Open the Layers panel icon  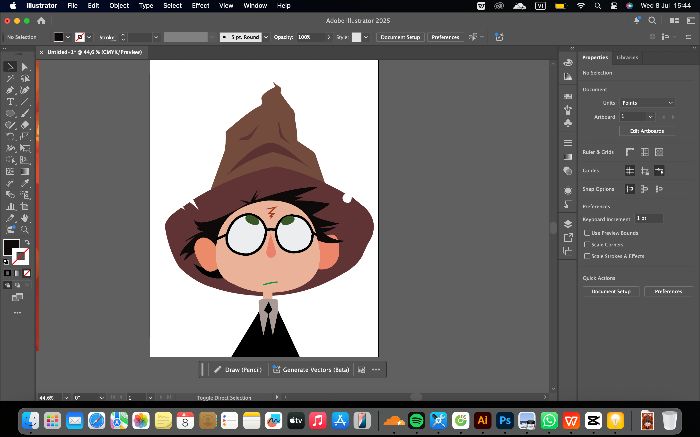pos(568,224)
